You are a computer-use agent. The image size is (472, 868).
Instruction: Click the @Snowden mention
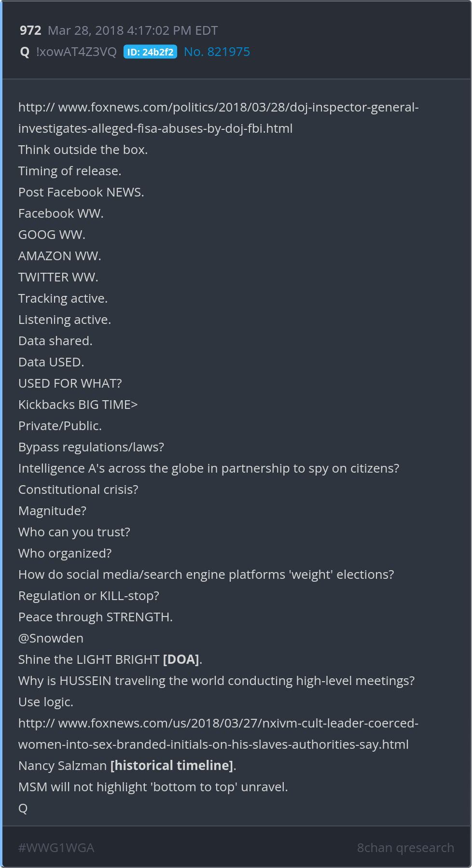tap(51, 638)
